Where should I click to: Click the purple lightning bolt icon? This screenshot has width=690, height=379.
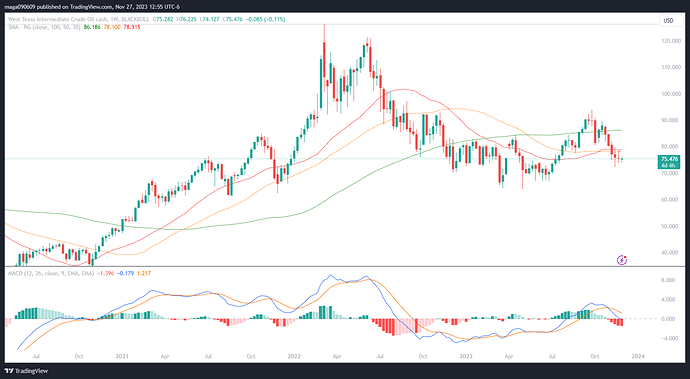click(621, 260)
